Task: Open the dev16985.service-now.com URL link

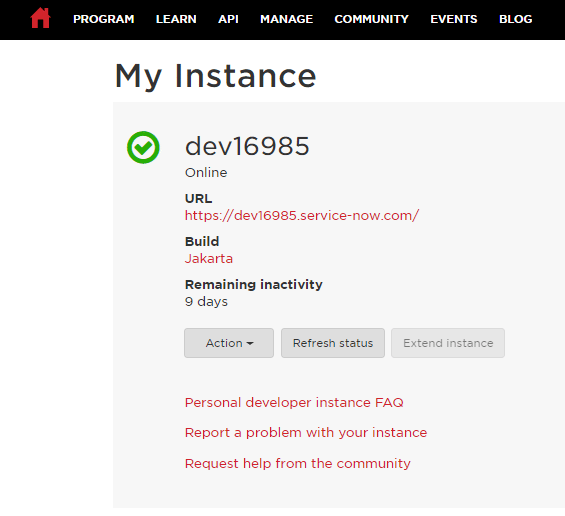Action: coord(302,215)
